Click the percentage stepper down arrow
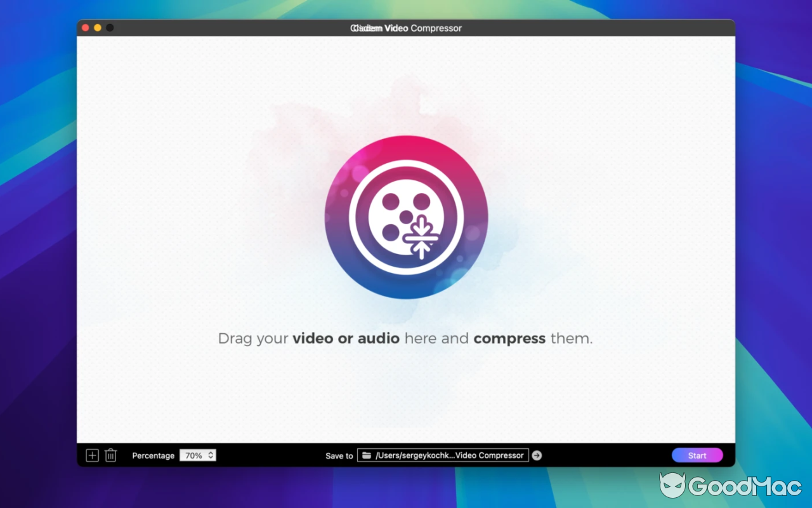 tap(211, 458)
